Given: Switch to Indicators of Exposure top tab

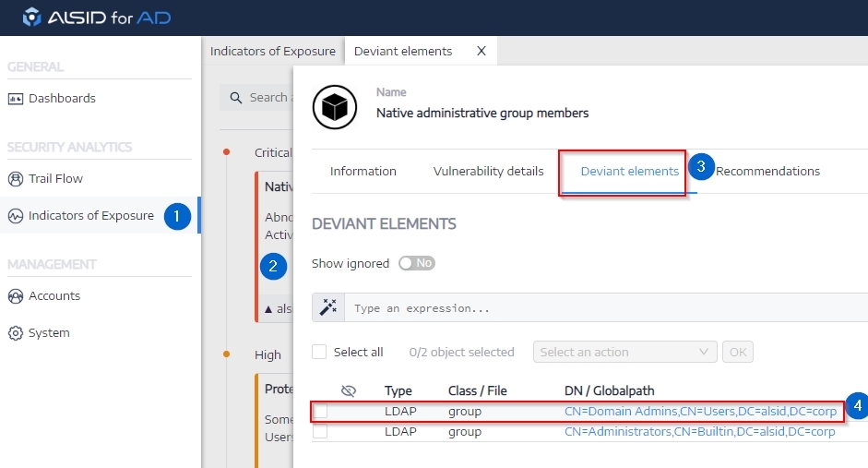Looking at the screenshot, I should tap(273, 51).
